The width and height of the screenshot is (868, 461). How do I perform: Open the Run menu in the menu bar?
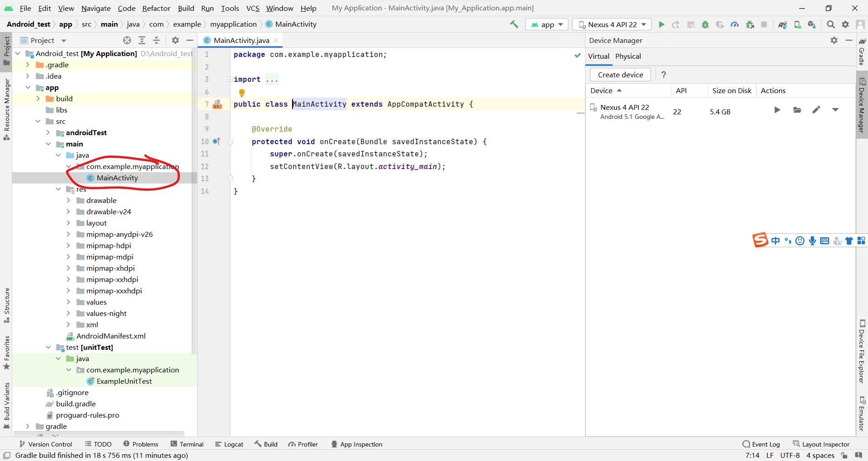point(207,8)
